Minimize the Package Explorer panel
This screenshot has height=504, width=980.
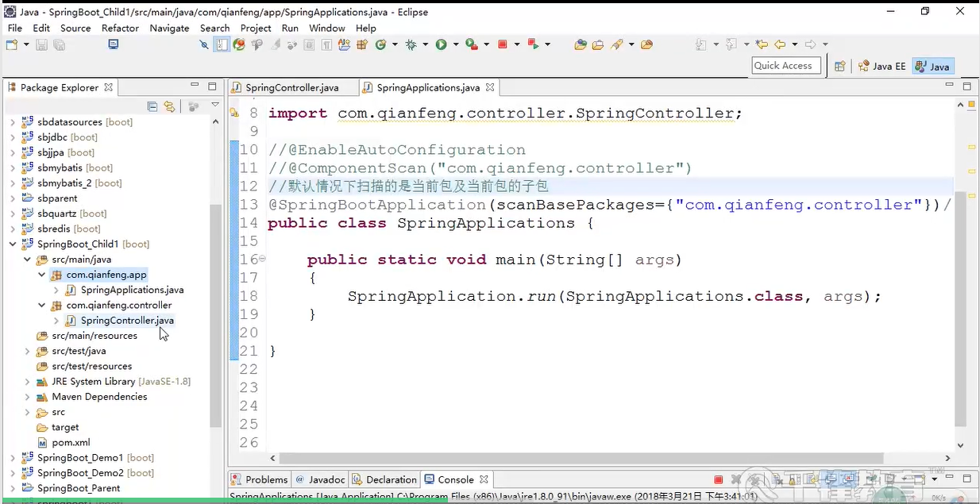coord(195,86)
